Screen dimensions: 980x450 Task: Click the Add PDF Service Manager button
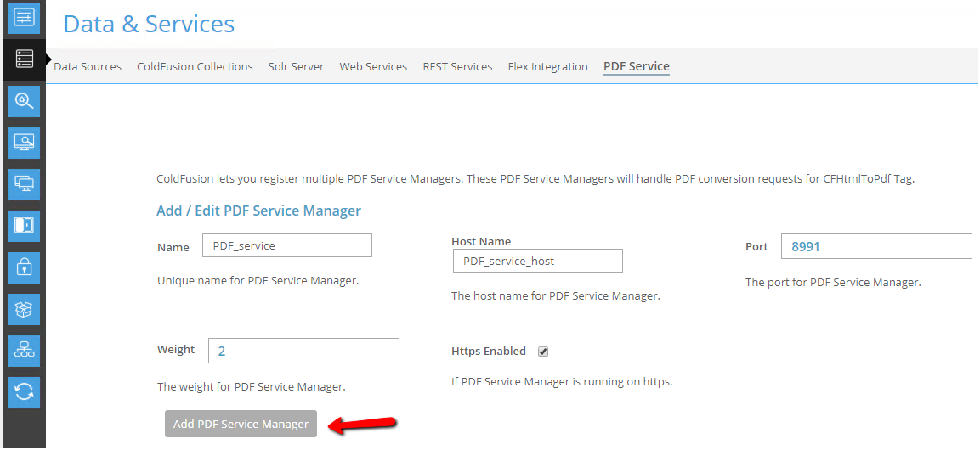click(x=241, y=424)
